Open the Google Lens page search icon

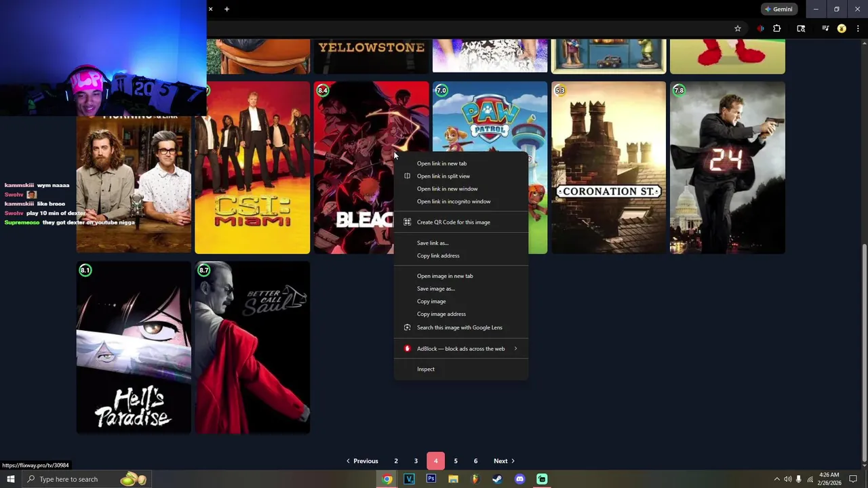801,28
